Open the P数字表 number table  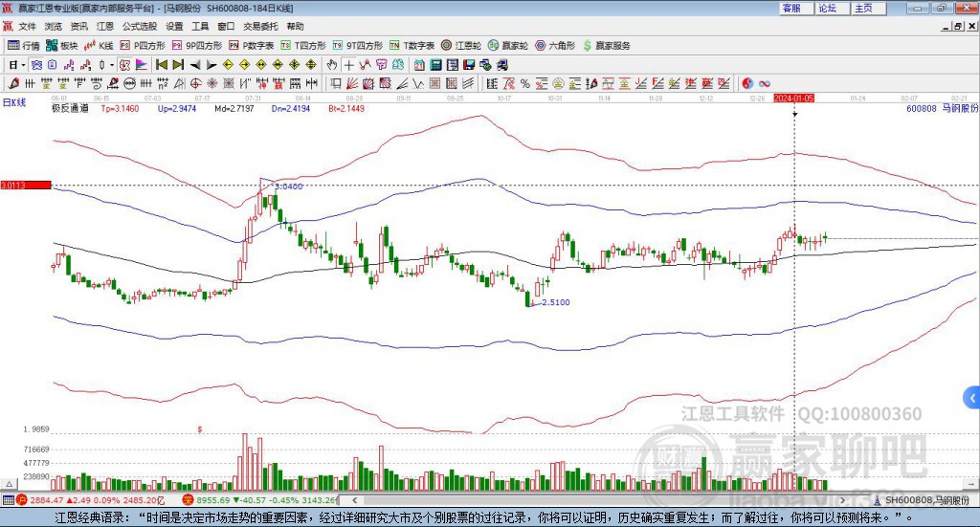(x=252, y=46)
